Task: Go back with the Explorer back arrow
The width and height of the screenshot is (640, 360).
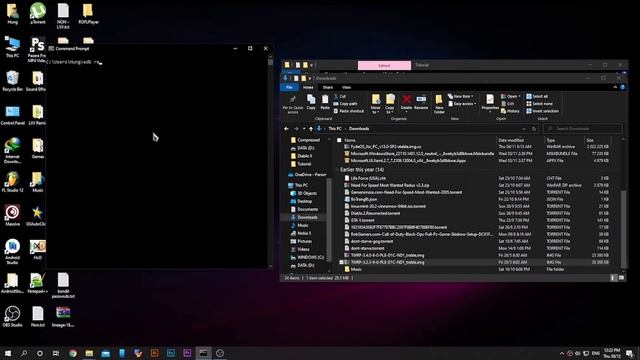Action: coord(286,129)
